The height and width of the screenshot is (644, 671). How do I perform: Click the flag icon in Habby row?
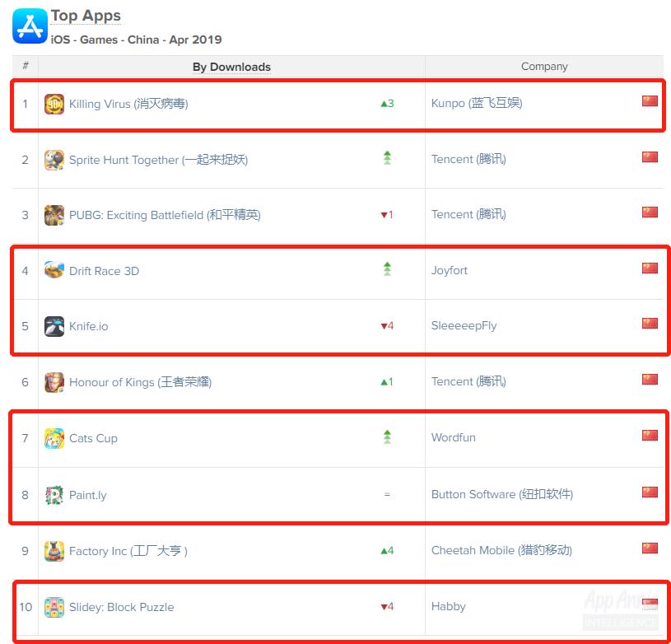coord(650,604)
